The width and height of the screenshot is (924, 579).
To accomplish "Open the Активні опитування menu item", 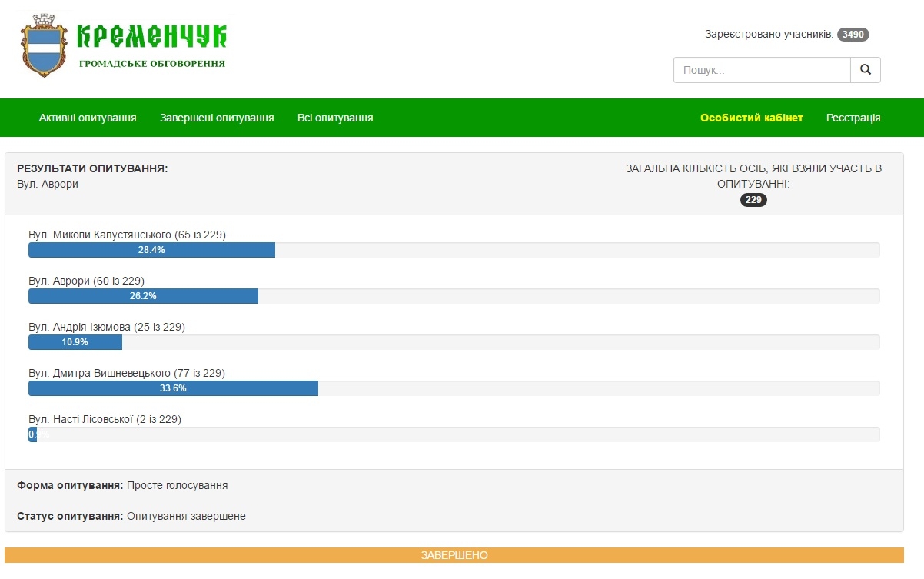I will [x=88, y=118].
